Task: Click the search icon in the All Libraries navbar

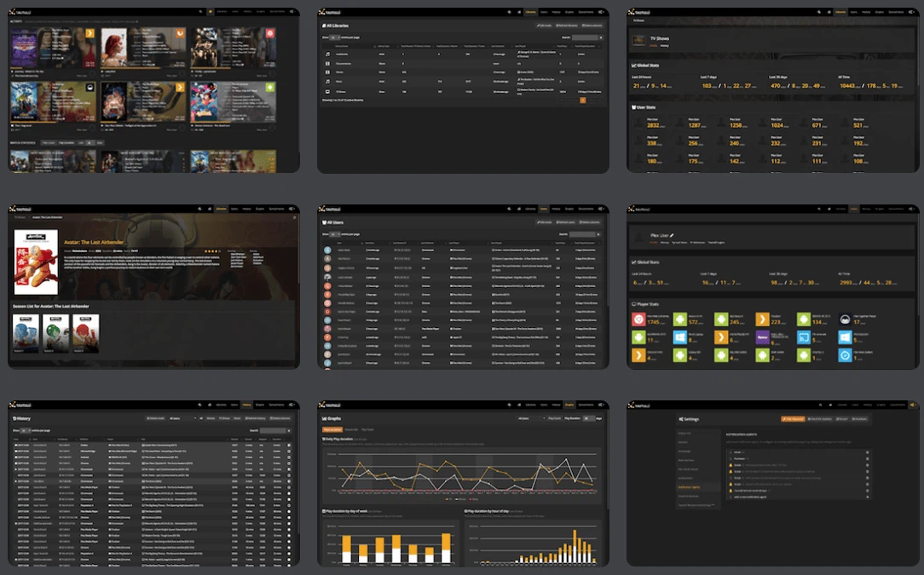Action: [509, 12]
